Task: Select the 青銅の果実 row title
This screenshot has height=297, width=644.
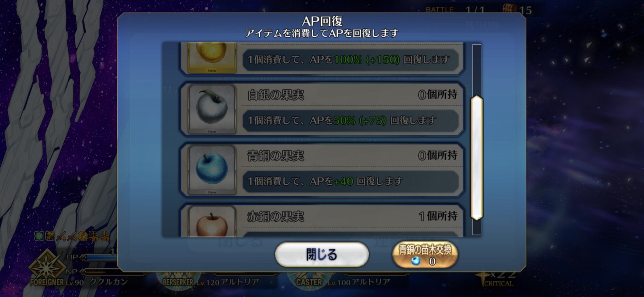Action: click(276, 156)
